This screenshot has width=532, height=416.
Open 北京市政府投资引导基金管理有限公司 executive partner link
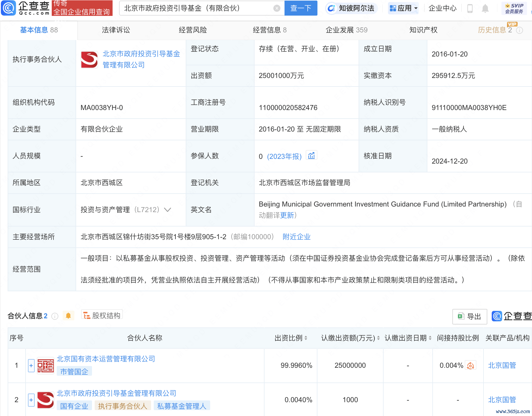tap(141, 59)
